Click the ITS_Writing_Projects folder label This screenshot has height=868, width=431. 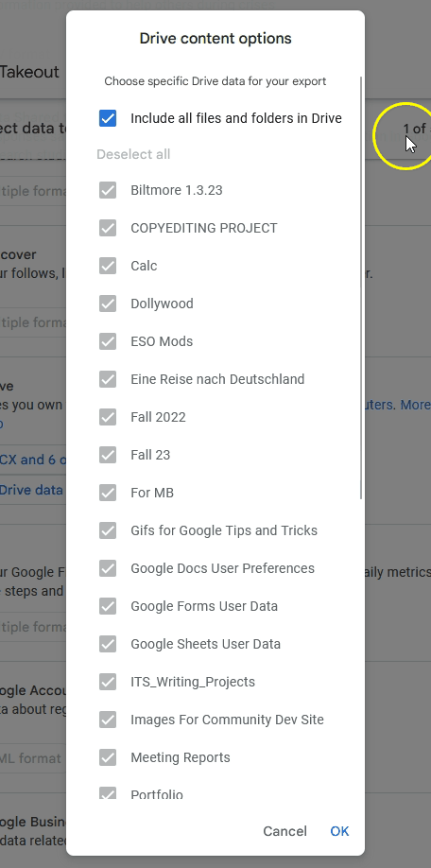tap(193, 682)
